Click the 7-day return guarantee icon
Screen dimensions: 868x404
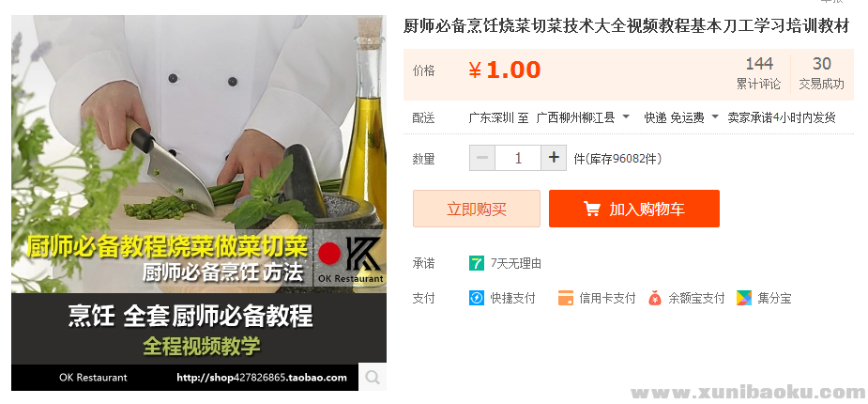click(476, 263)
